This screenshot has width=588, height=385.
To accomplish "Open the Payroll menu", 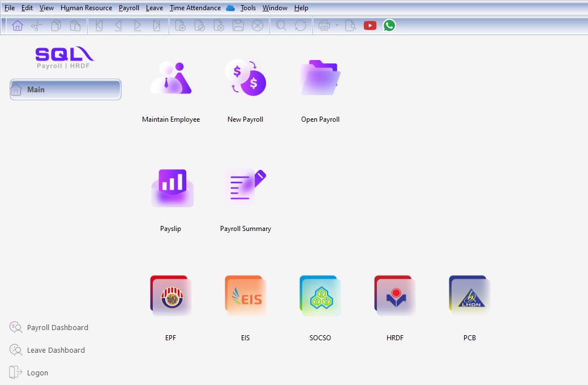I will 128,7.
